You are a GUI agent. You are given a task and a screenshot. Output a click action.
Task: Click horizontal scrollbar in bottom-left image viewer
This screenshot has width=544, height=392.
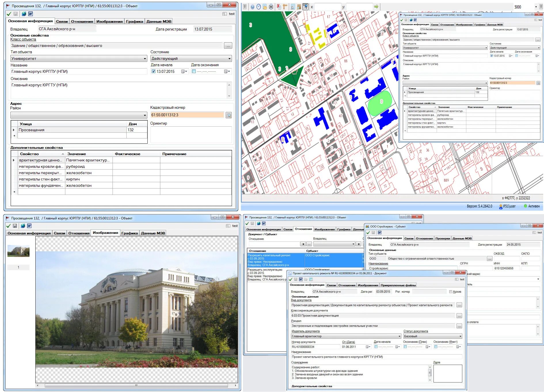click(136, 385)
